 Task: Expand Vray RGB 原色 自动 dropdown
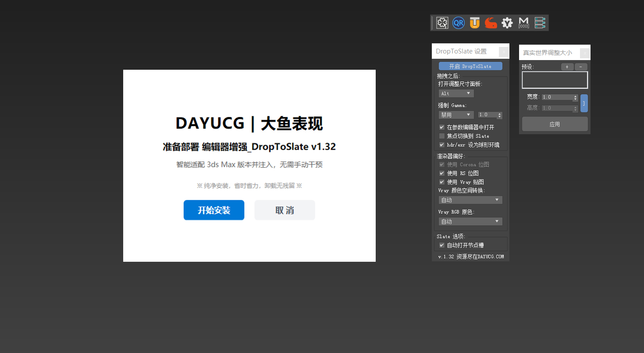click(x=470, y=221)
